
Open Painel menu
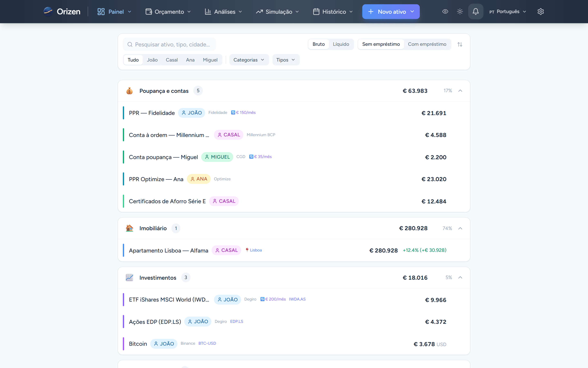point(114,12)
